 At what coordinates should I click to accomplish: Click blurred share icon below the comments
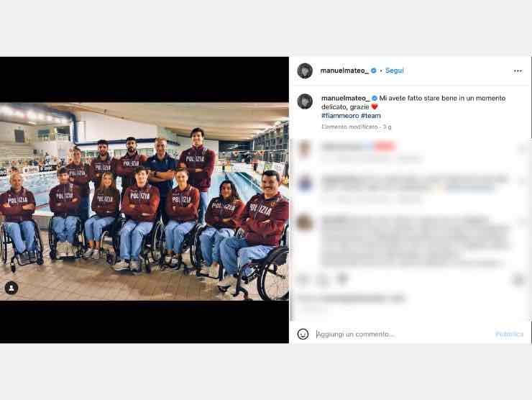[x=342, y=279]
